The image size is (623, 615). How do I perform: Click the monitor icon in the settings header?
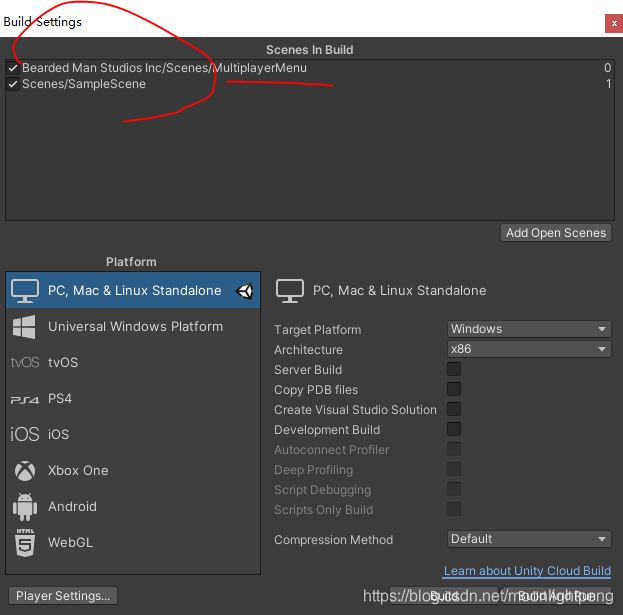[290, 290]
